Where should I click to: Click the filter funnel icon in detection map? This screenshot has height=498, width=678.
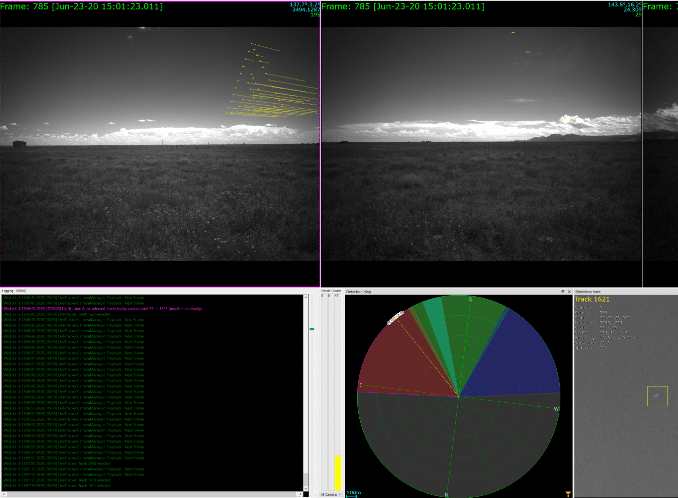click(x=567, y=494)
